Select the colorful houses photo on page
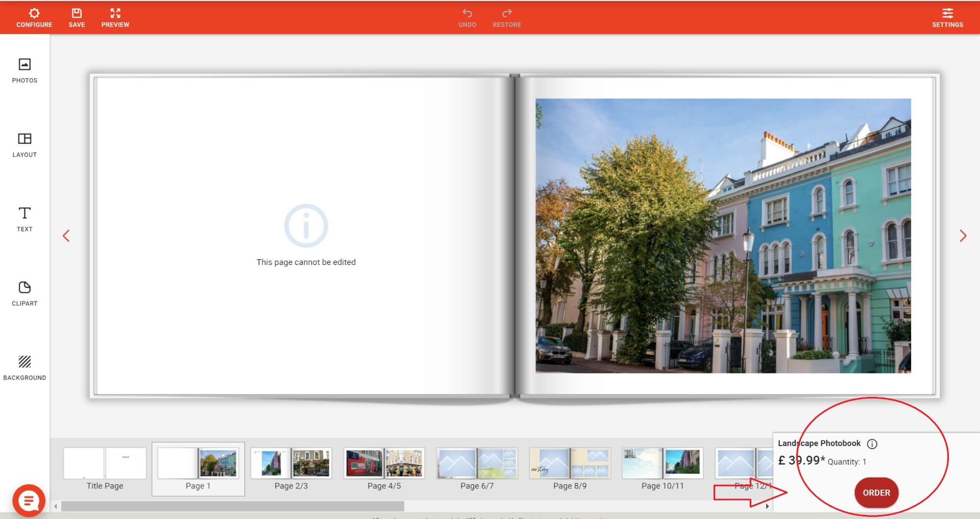Image resolution: width=980 pixels, height=519 pixels. (723, 235)
